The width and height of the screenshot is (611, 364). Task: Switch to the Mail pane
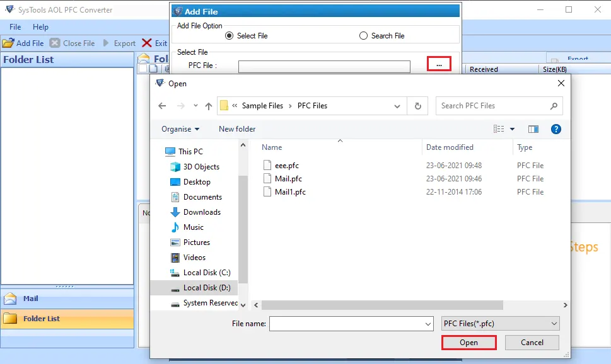coord(67,299)
